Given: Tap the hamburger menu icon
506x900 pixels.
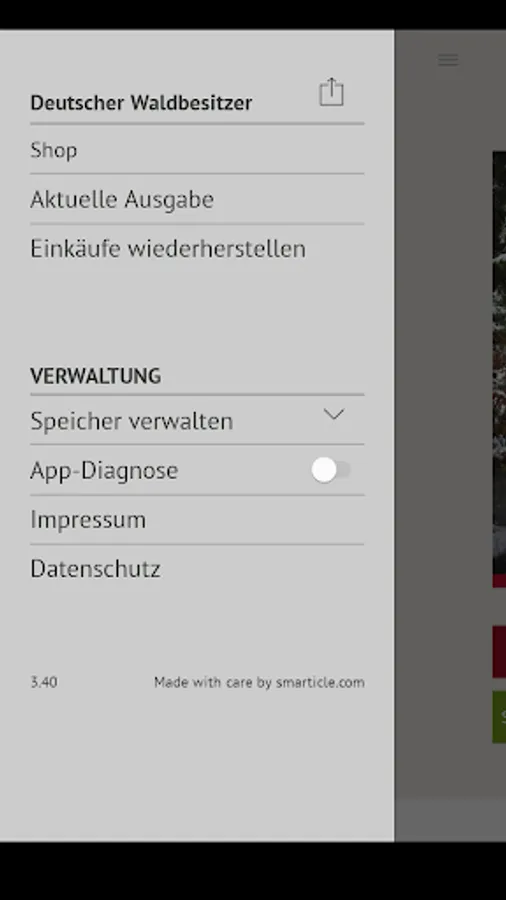Looking at the screenshot, I should 448,60.
